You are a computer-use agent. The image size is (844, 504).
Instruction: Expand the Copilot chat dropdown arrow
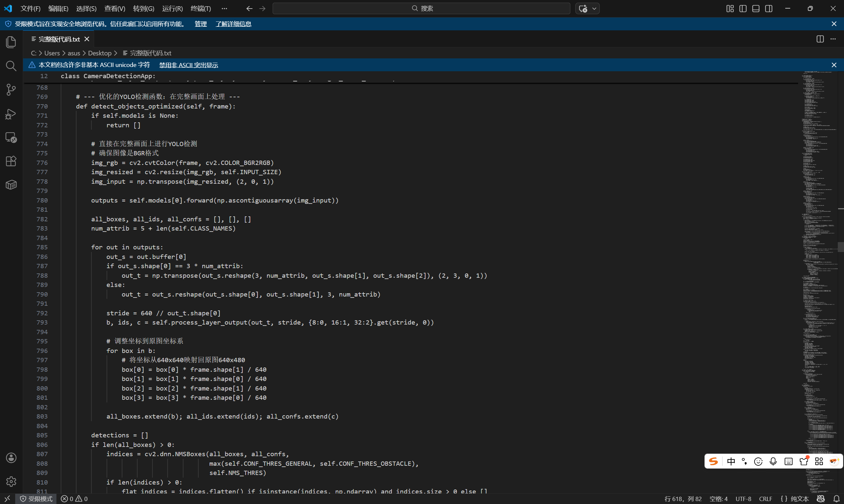(x=594, y=9)
